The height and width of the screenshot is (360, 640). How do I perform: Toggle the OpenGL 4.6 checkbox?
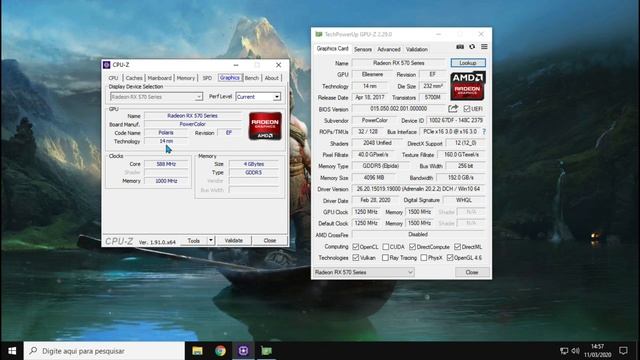(450, 258)
